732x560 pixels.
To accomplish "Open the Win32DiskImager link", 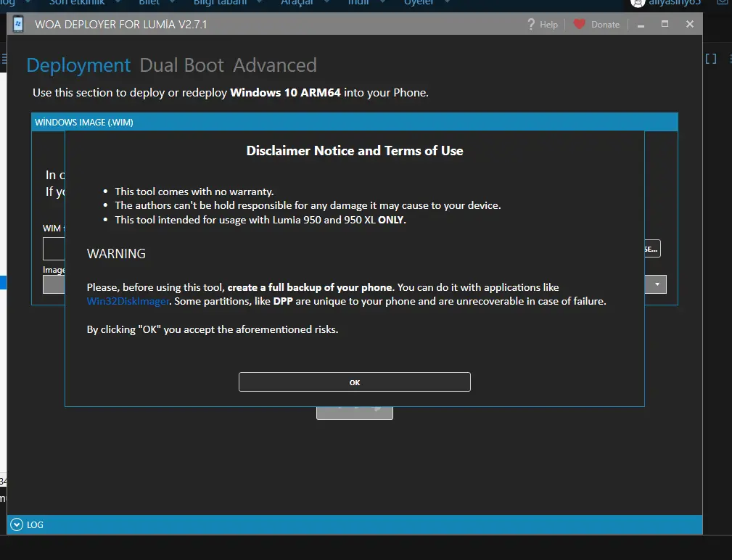I will [128, 301].
